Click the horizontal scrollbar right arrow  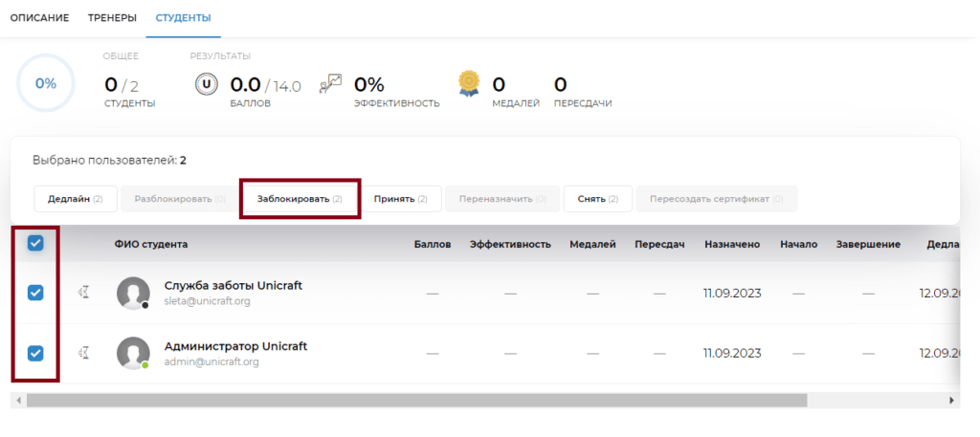click(952, 400)
